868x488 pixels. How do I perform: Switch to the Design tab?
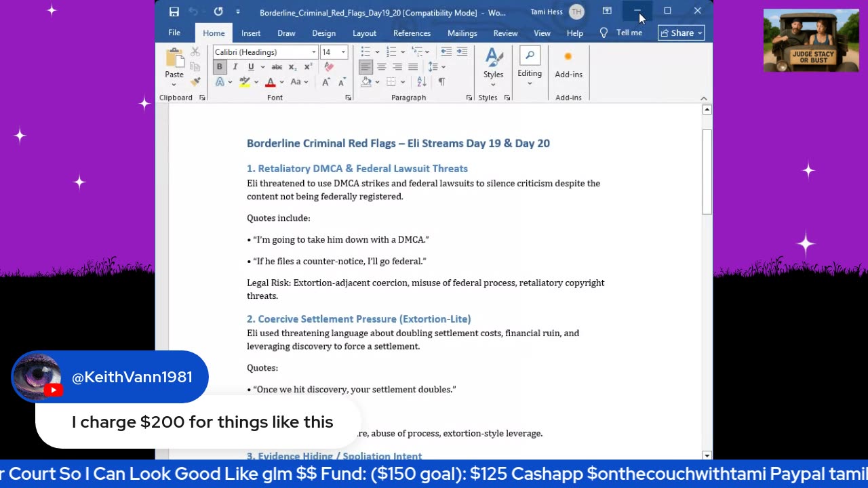(x=323, y=33)
